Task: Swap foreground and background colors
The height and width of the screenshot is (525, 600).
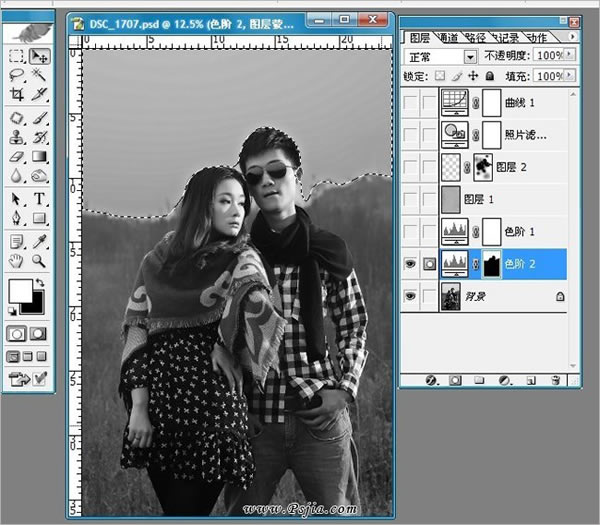Action: 40,283
